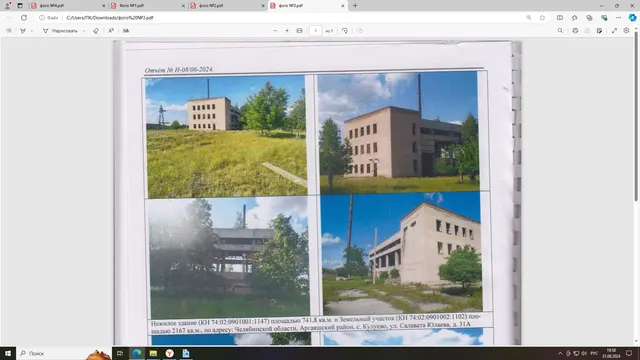640x360 pixels.
Task: Open the PDF search magnifier
Action: click(560, 31)
